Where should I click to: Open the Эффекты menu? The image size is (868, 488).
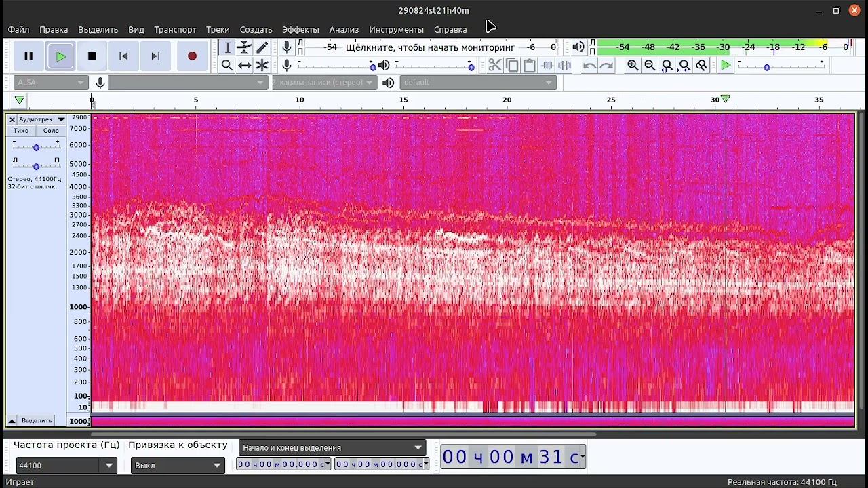click(x=300, y=29)
